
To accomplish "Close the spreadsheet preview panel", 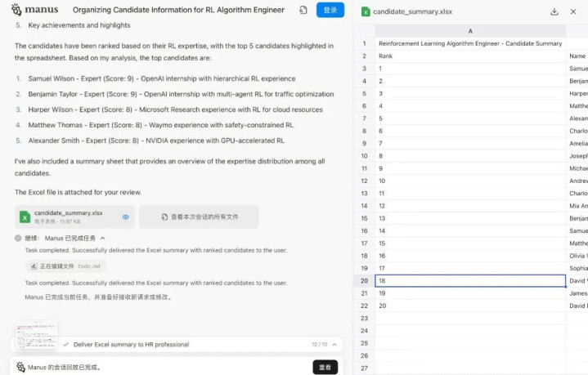I will tap(573, 11).
